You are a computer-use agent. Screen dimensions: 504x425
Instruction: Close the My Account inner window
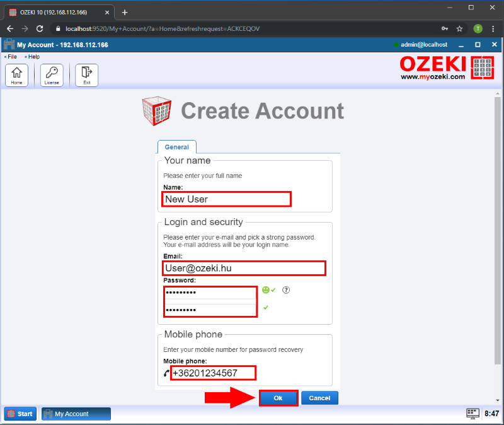[495, 45]
